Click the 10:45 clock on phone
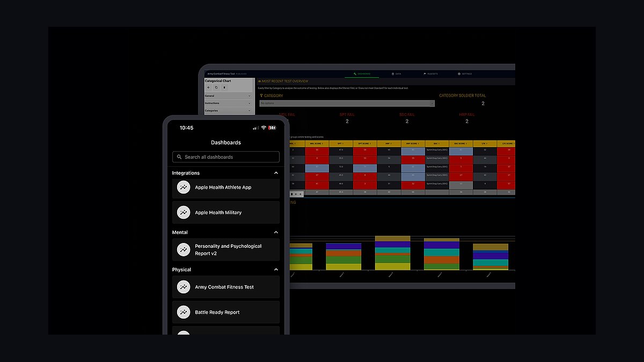Viewport: 644px width, 362px height. [187, 128]
